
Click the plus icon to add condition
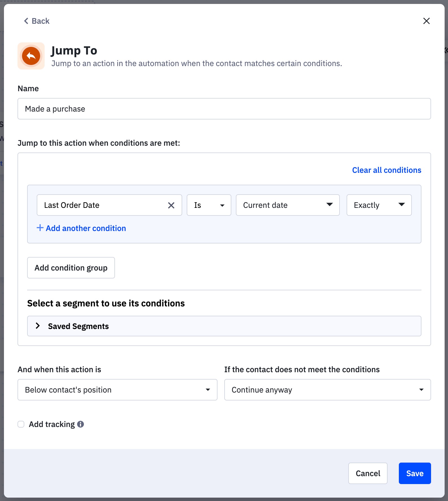click(40, 228)
